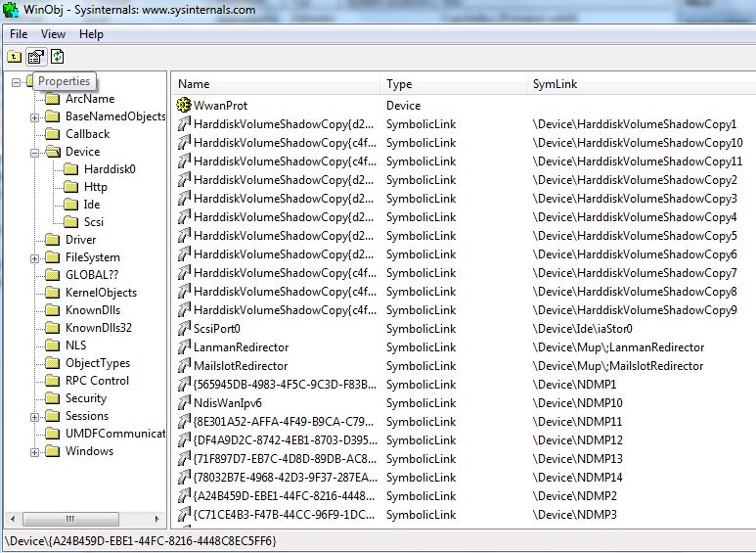Image resolution: width=756 pixels, height=553 pixels.
Task: Select the Driver folder icon
Action: [52, 240]
